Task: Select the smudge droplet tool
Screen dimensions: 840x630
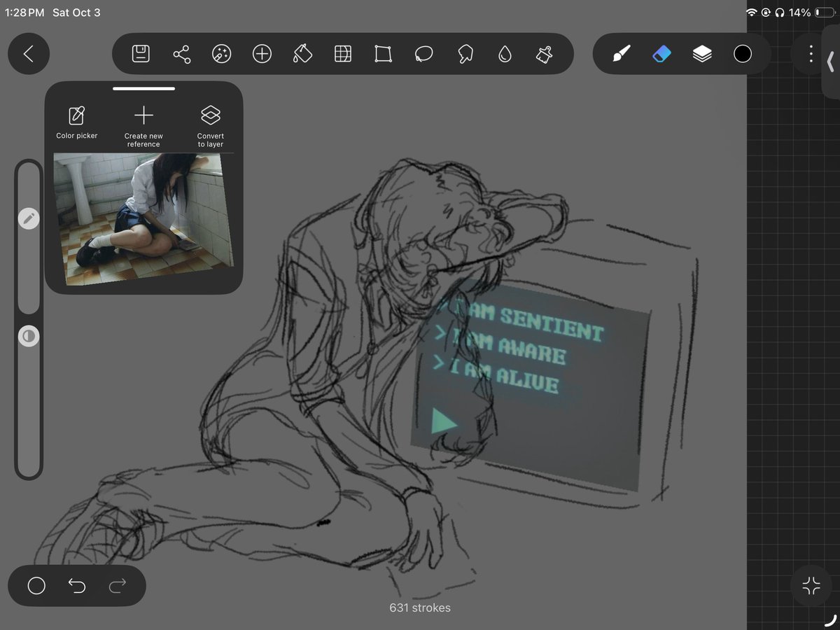Action: click(x=505, y=54)
